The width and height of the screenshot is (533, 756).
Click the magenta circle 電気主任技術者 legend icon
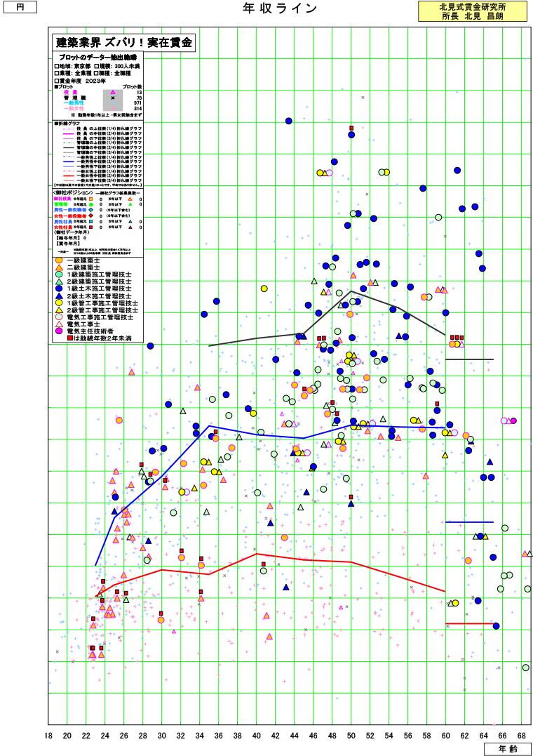pyautogui.click(x=59, y=331)
